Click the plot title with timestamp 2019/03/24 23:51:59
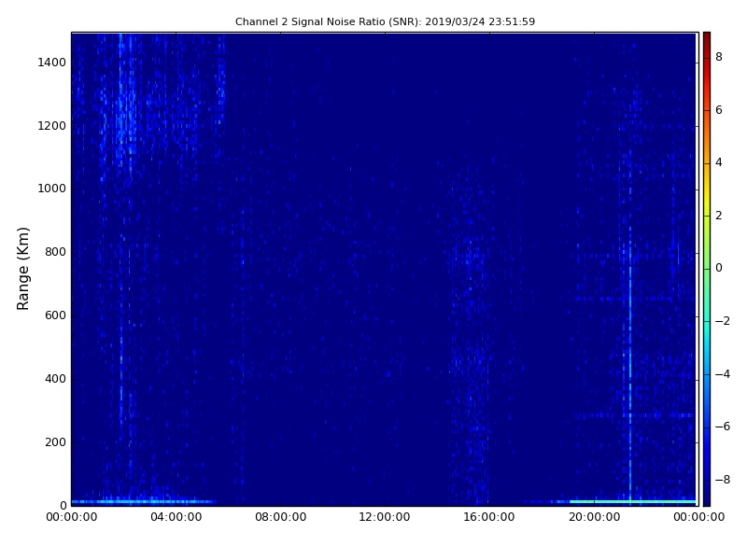747x560 pixels. [385, 21]
